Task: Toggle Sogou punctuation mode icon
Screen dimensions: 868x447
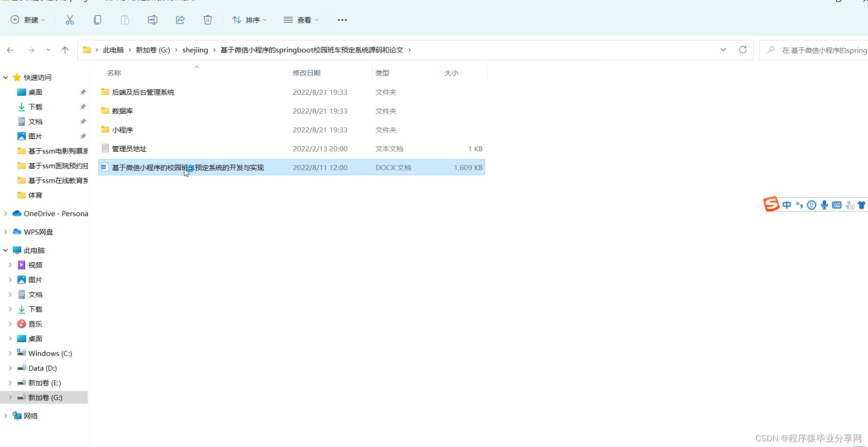Action: [x=799, y=205]
